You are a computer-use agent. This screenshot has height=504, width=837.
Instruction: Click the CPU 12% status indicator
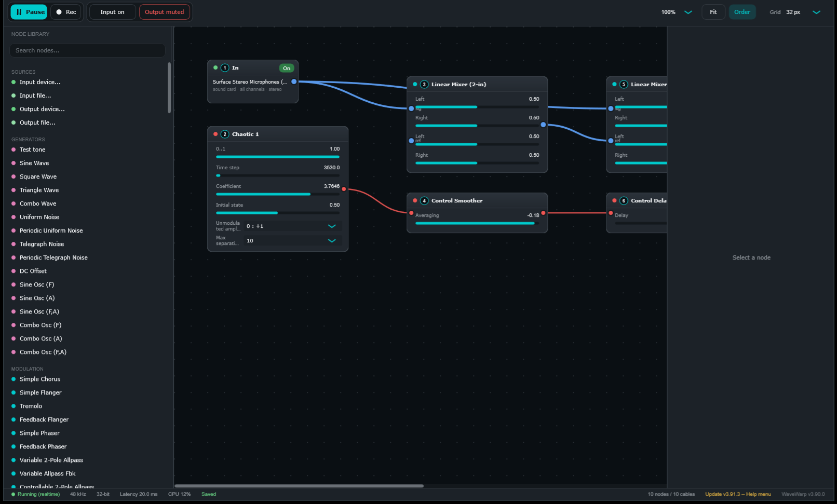[x=179, y=494]
